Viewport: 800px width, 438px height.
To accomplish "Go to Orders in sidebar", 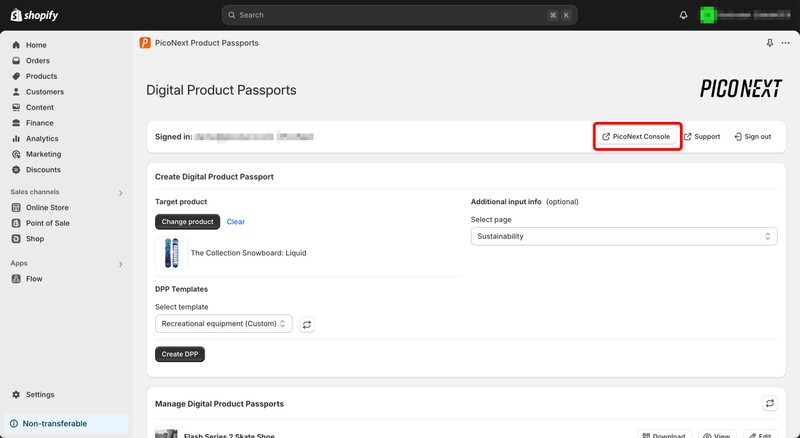I will (37, 61).
